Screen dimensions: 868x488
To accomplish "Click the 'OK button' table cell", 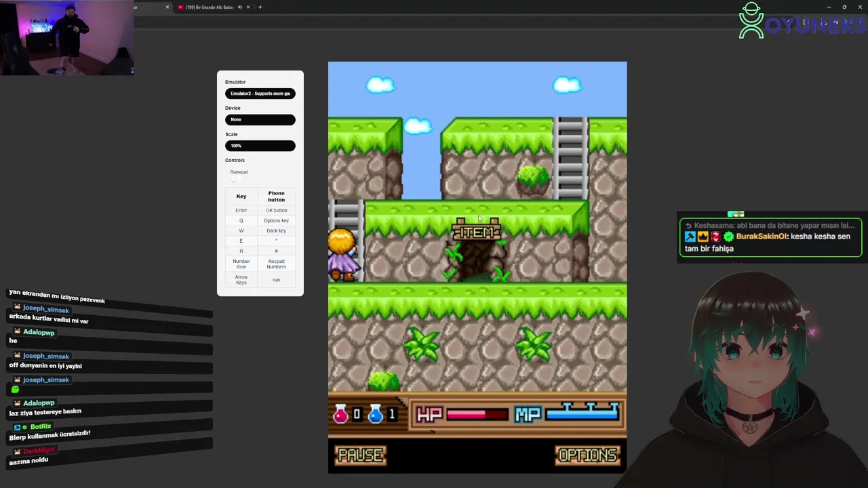I will point(276,210).
